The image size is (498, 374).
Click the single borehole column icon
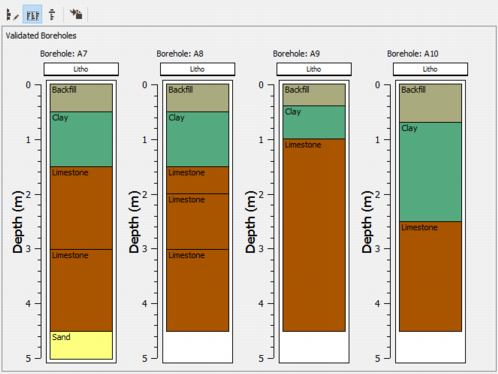click(x=52, y=15)
